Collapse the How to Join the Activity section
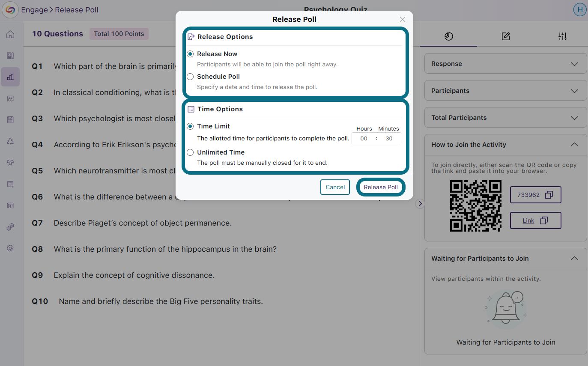This screenshot has height=366, width=588. (x=574, y=145)
